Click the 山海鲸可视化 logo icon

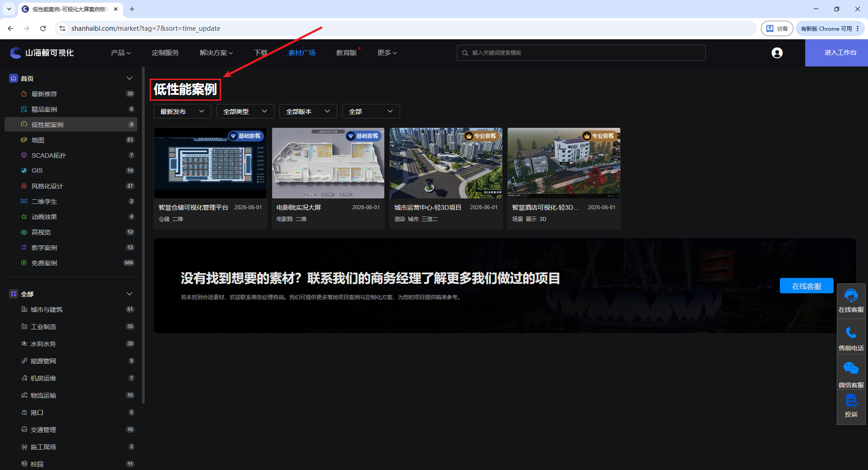(15, 53)
